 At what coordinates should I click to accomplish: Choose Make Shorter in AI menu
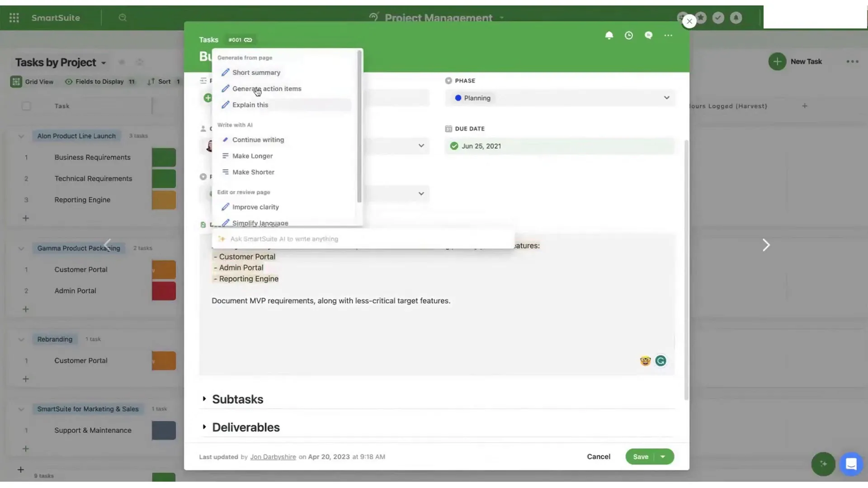[253, 172]
